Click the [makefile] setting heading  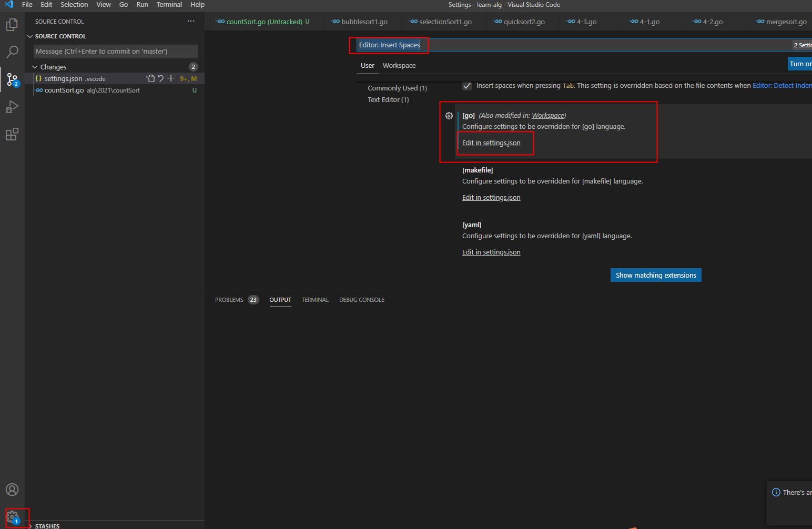pos(478,170)
